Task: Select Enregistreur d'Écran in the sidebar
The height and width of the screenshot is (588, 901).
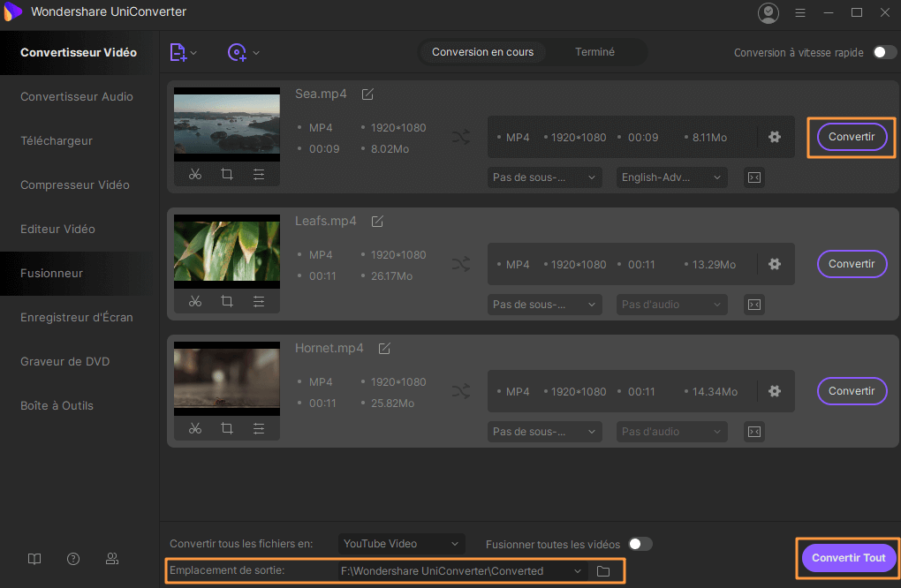Action: [x=77, y=318]
